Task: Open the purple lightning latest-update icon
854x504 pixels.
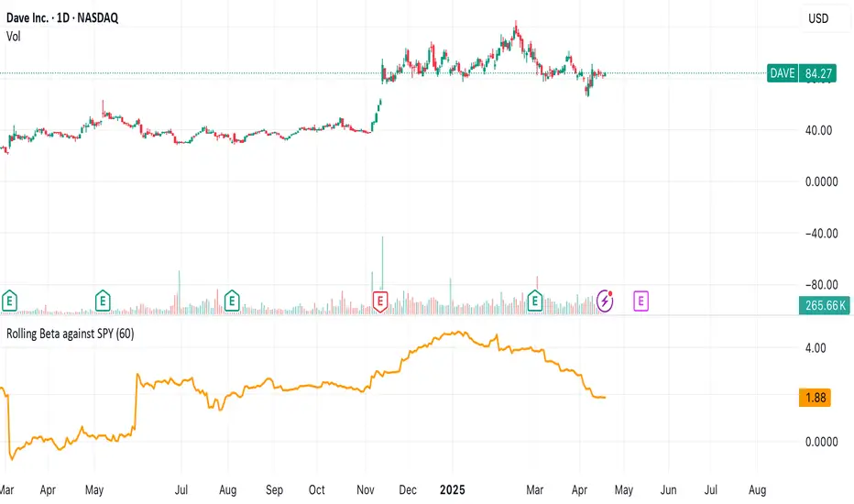Action: [x=605, y=301]
